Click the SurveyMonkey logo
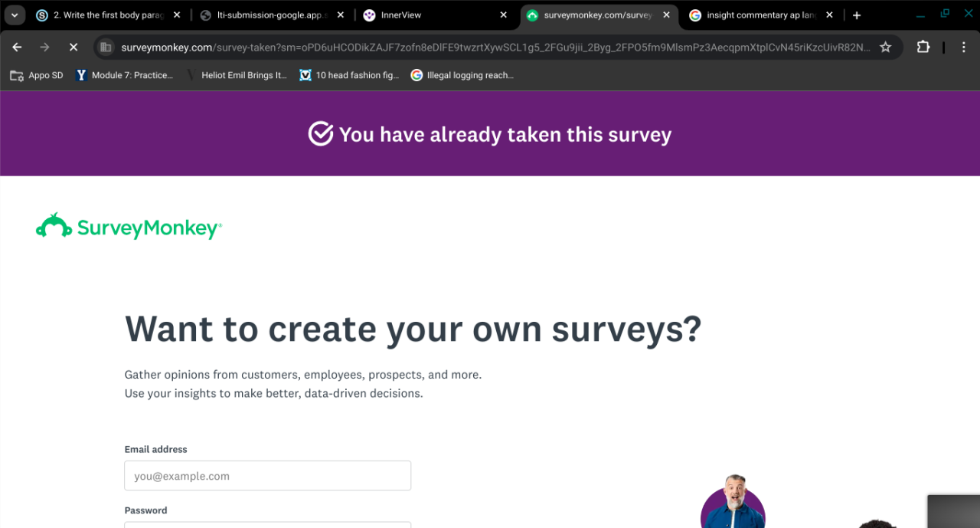This screenshot has width=980, height=528. (129, 227)
